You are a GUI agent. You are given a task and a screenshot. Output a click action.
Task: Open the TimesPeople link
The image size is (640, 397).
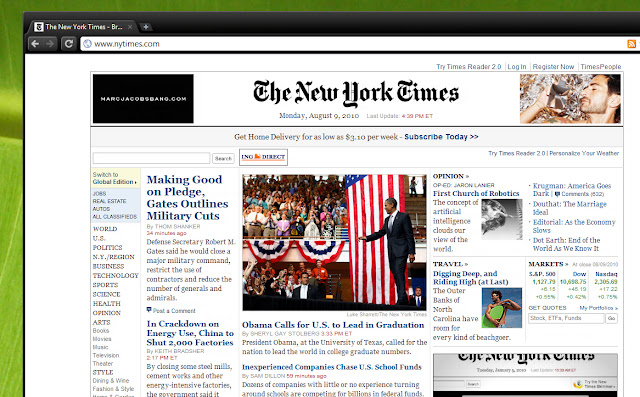tap(601, 67)
